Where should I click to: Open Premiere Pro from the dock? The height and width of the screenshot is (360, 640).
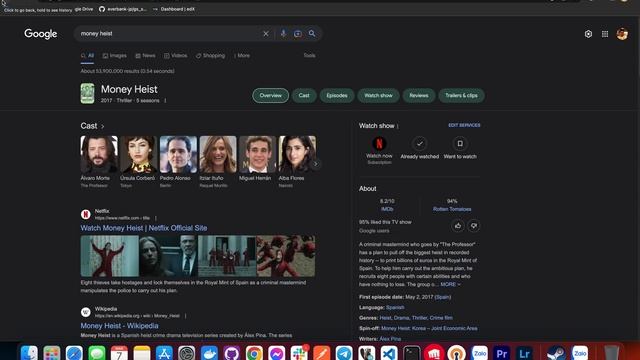click(502, 353)
